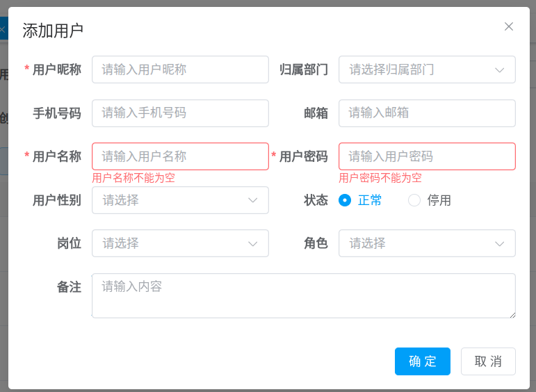Click the 角色 dropdown chevron icon

[x=499, y=244]
